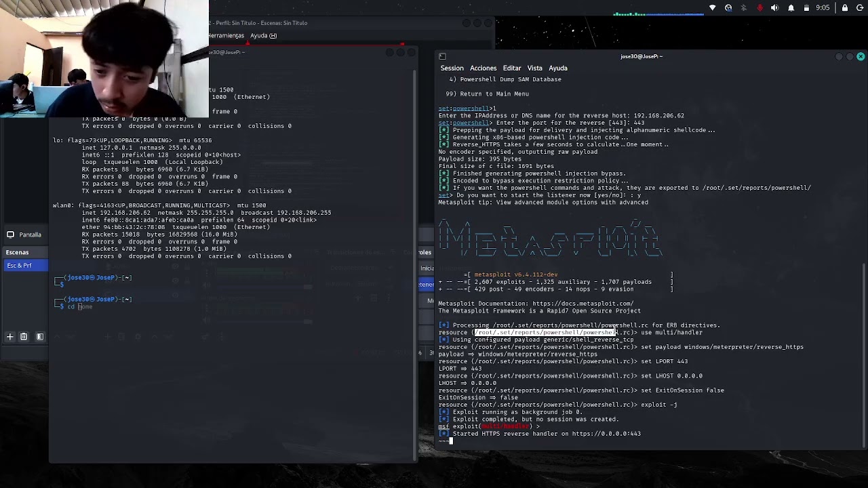Image resolution: width=868 pixels, height=488 pixels.
Task: Open the Ayuda (H) menu in OBS
Action: coord(263,35)
